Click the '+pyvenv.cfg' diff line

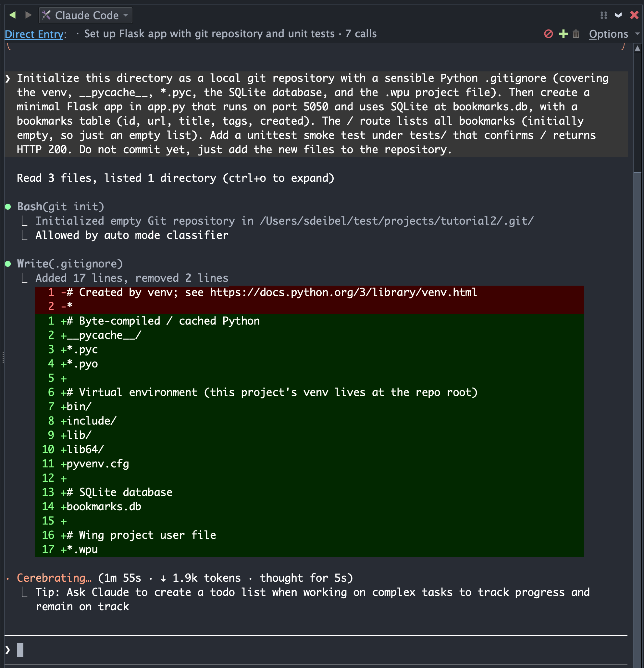coord(309,464)
